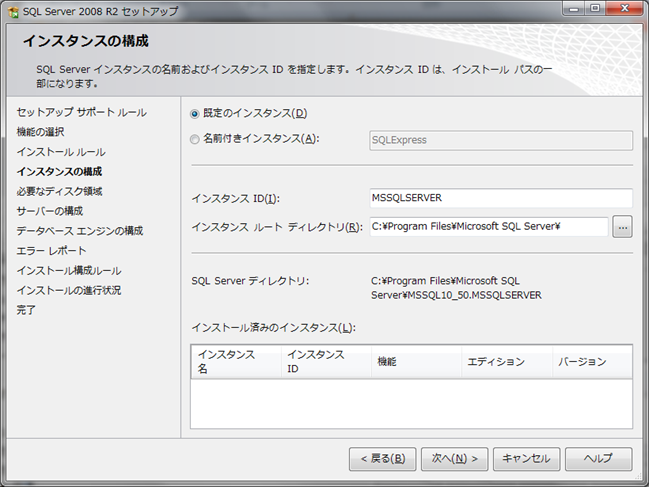Select インストール ルール step in sidebar
This screenshot has height=487, width=649.
(61, 152)
